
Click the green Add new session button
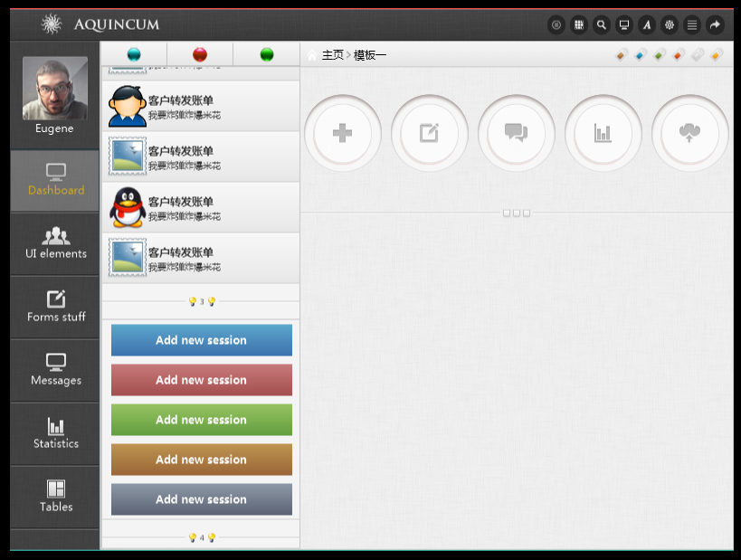pos(201,419)
